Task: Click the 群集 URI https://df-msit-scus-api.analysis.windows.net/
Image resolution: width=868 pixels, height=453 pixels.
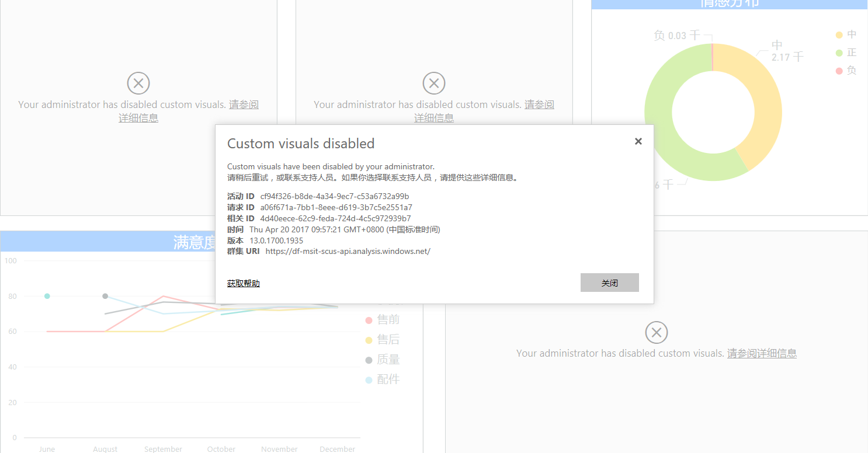Action: coord(348,252)
